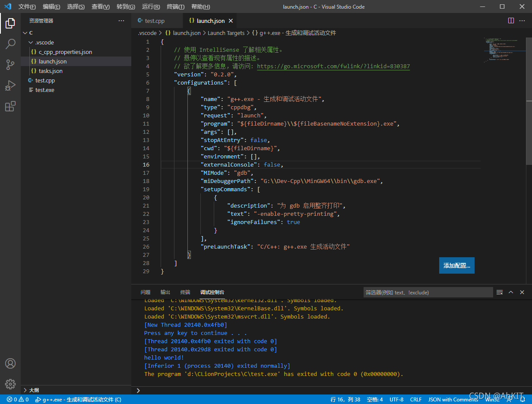Click the VS Code logo icon
The image size is (532, 404).
(8, 6)
